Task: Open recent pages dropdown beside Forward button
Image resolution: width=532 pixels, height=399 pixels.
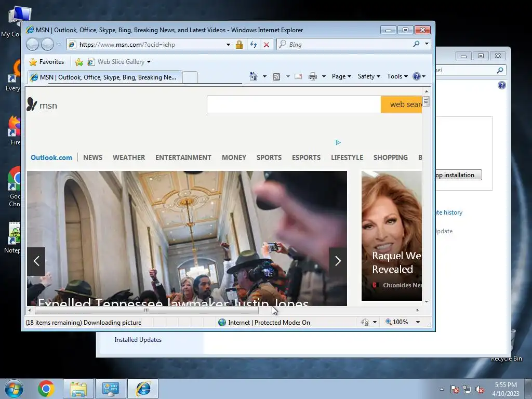Action: 59,45
